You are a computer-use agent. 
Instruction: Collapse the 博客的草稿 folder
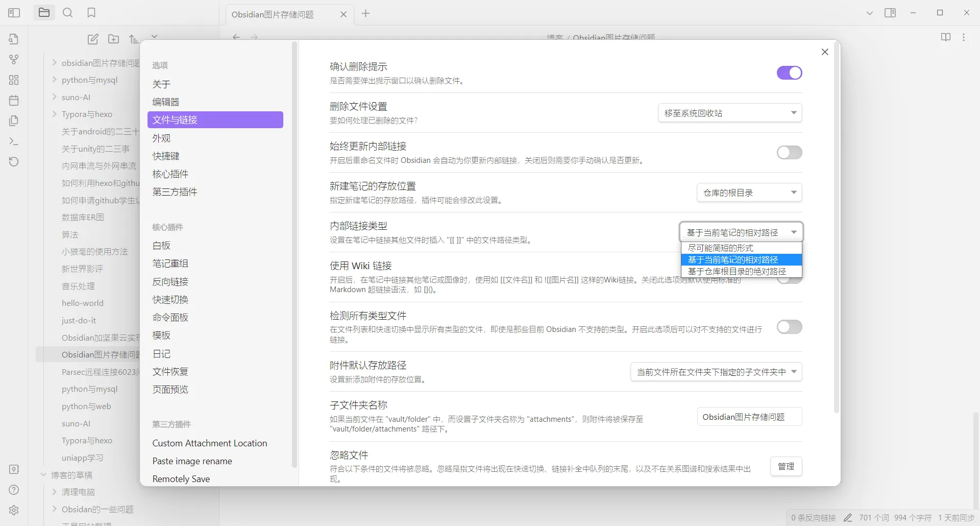(43, 475)
